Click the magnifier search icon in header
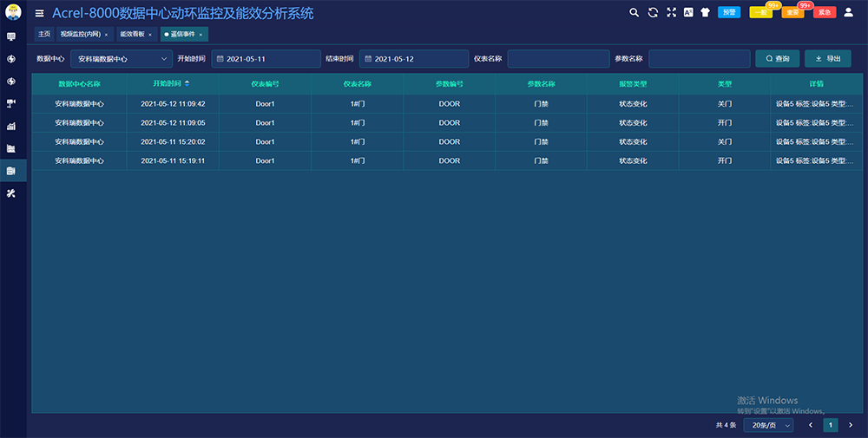Image resolution: width=868 pixels, height=438 pixels. (634, 12)
